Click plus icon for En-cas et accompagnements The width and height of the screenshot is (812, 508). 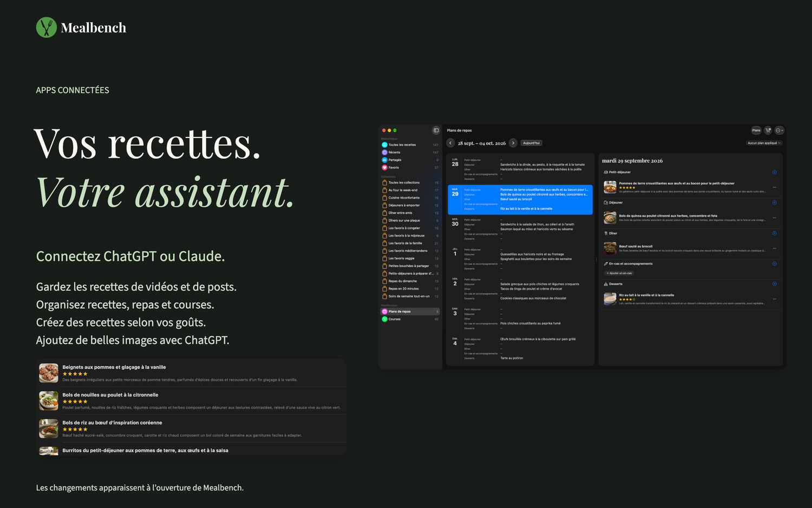tap(774, 264)
